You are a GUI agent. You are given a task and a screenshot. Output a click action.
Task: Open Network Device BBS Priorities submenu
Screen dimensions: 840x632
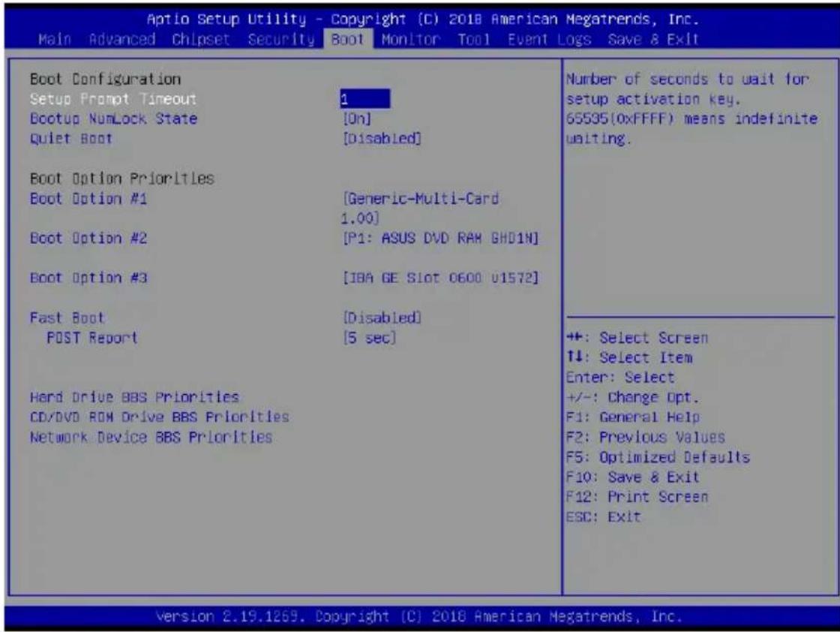151,438
